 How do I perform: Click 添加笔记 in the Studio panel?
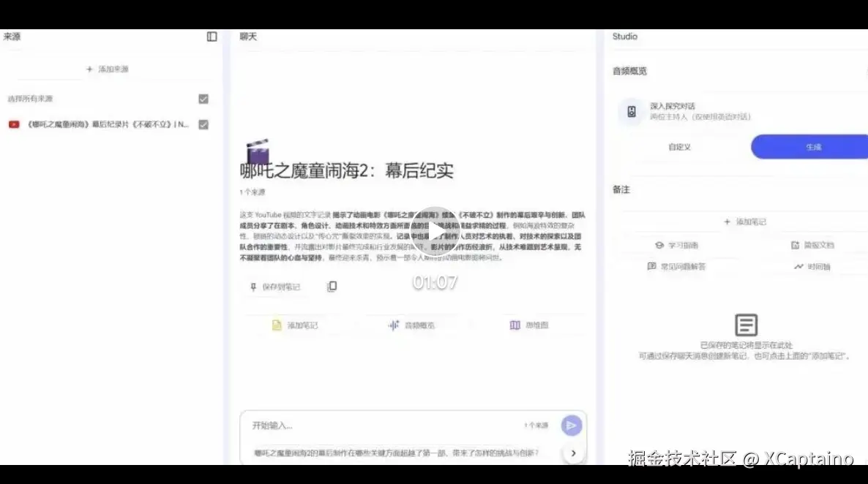744,222
